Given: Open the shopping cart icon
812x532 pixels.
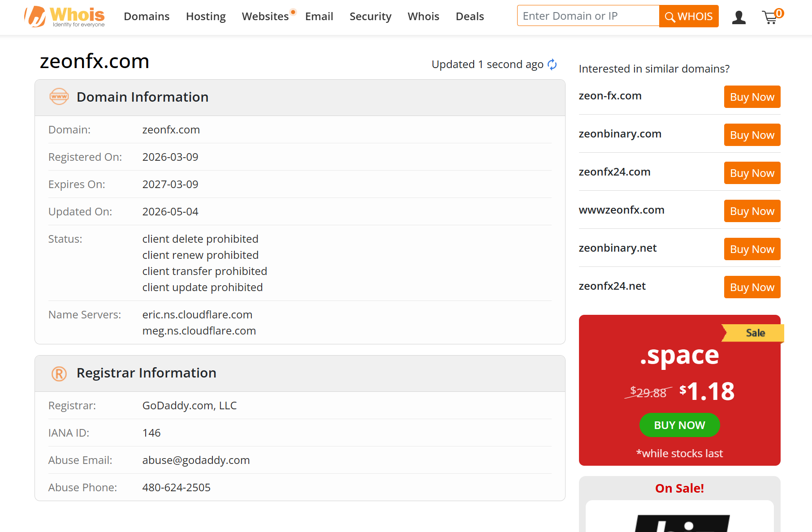Looking at the screenshot, I should (x=772, y=17).
